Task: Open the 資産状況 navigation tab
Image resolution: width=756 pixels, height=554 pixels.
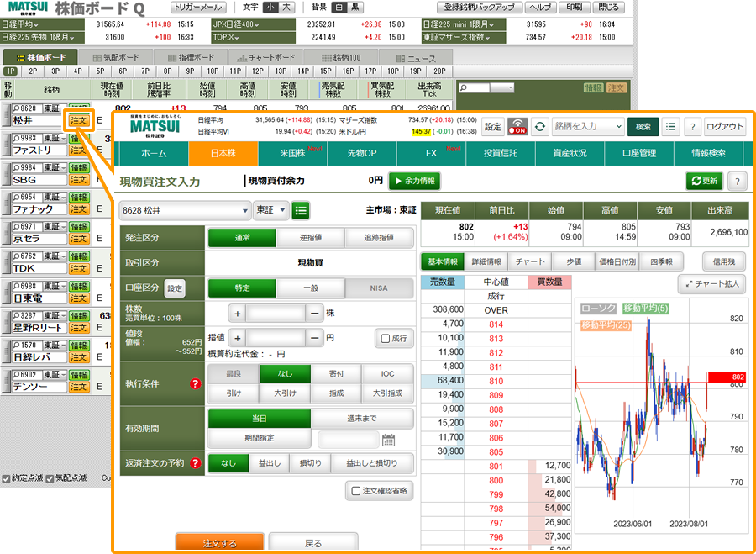Action: point(570,154)
